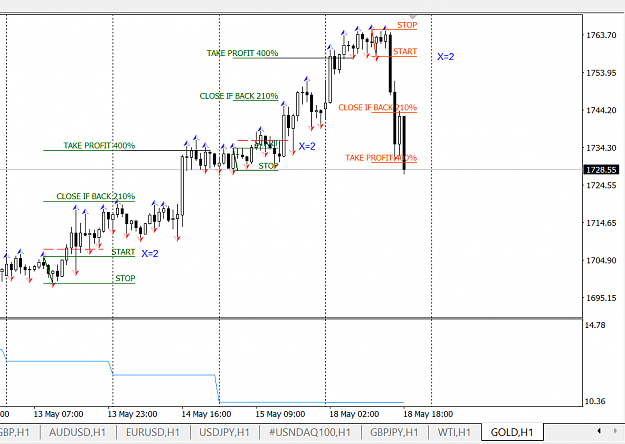The width and height of the screenshot is (625, 444).
Task: Select the topmost green TAKE PROFIT 400% label
Action: click(242, 53)
